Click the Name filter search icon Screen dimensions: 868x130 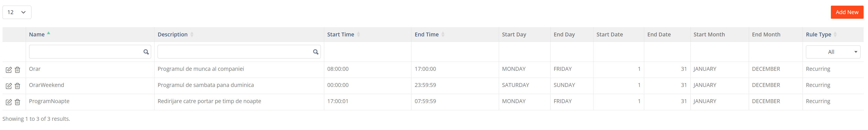[x=146, y=52]
